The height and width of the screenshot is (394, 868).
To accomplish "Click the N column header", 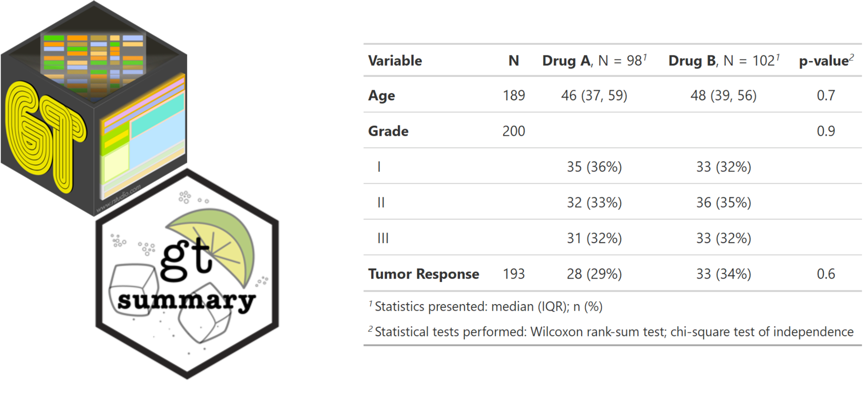I will [513, 61].
